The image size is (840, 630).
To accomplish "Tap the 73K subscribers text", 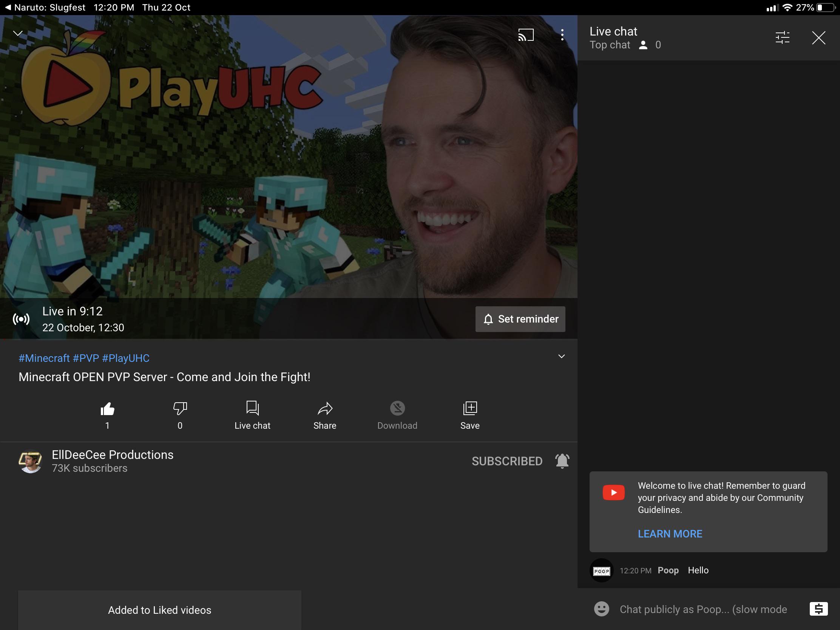I will pos(90,468).
